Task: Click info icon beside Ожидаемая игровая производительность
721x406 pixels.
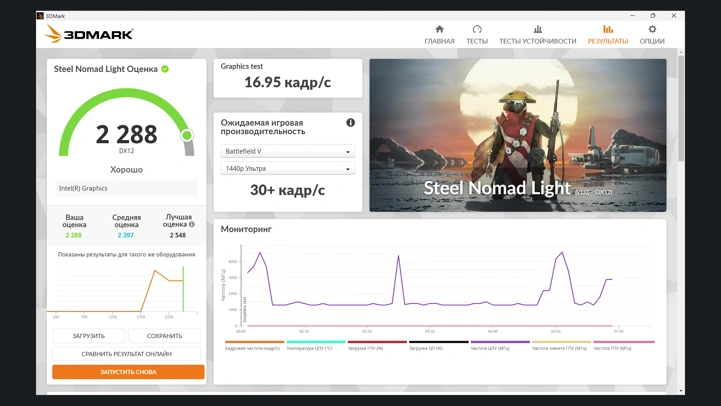Action: (350, 122)
